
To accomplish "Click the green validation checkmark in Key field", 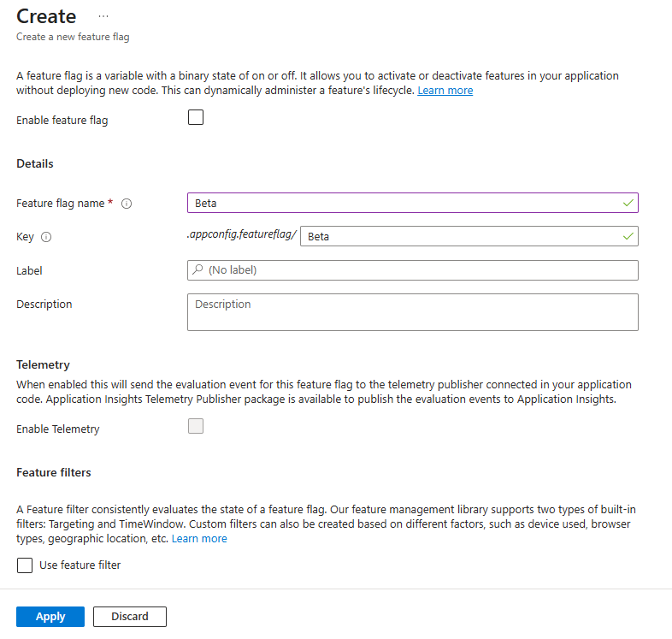I will coord(628,236).
